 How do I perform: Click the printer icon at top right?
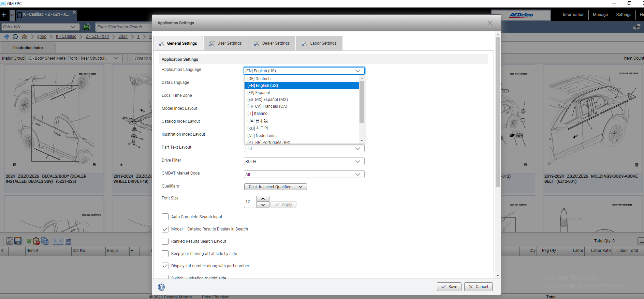(637, 27)
